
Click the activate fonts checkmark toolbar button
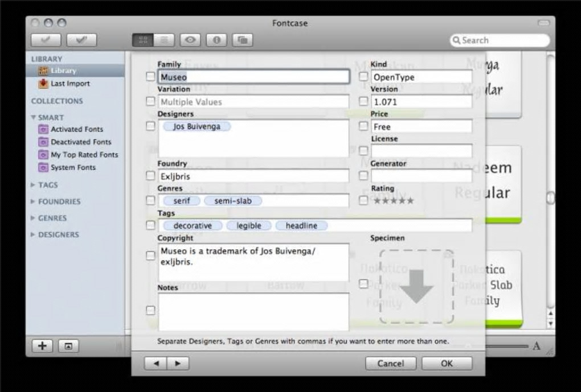click(x=46, y=40)
